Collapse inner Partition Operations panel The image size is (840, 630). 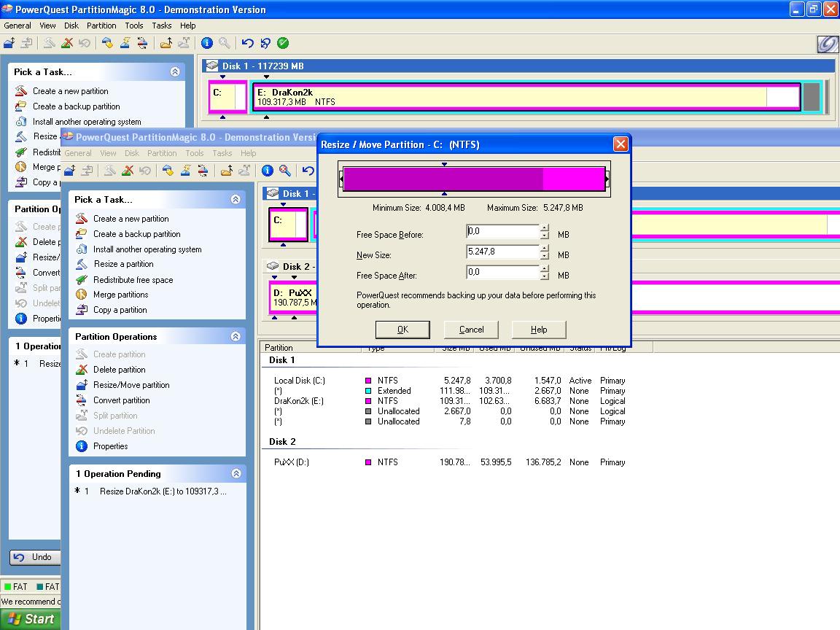pos(236,336)
